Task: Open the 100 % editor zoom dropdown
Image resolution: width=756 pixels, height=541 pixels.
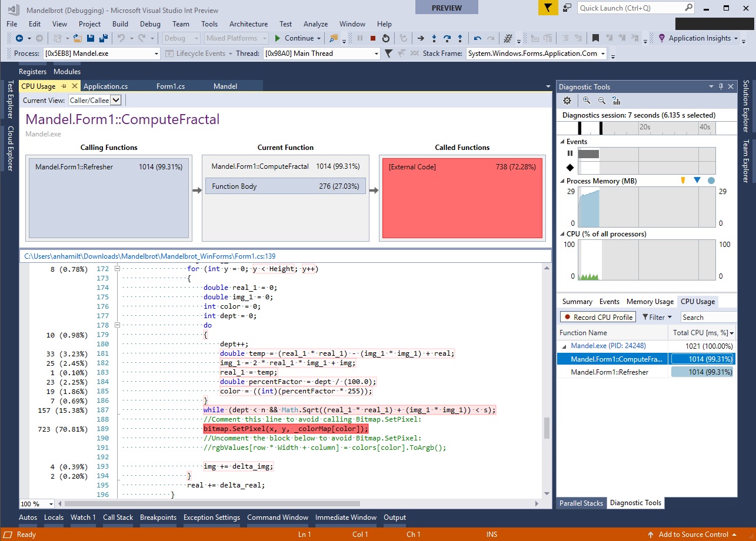Action: coord(37,504)
